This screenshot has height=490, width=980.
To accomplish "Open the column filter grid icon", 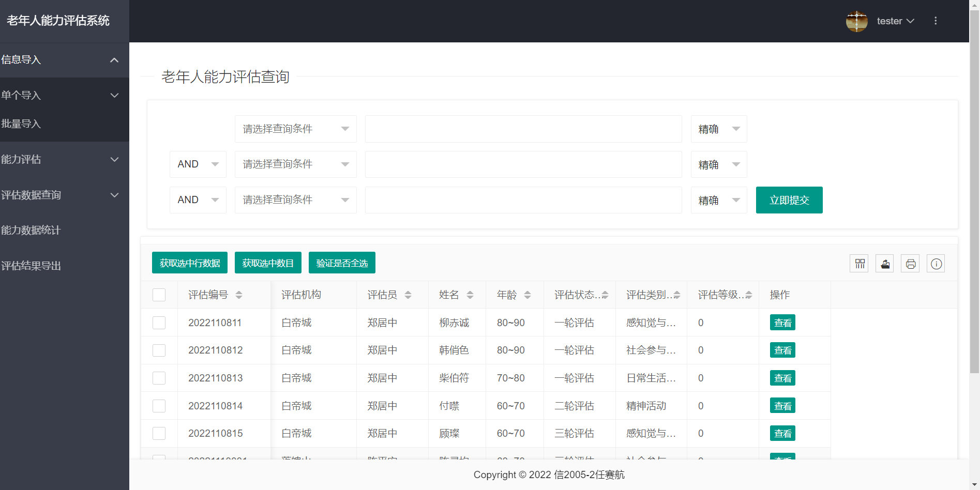I will (860, 264).
